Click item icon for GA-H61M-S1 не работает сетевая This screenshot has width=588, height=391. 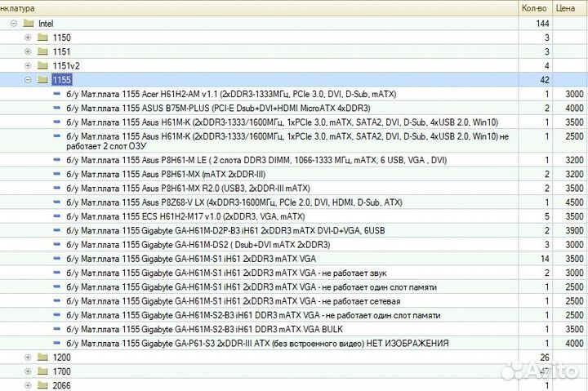click(x=57, y=300)
